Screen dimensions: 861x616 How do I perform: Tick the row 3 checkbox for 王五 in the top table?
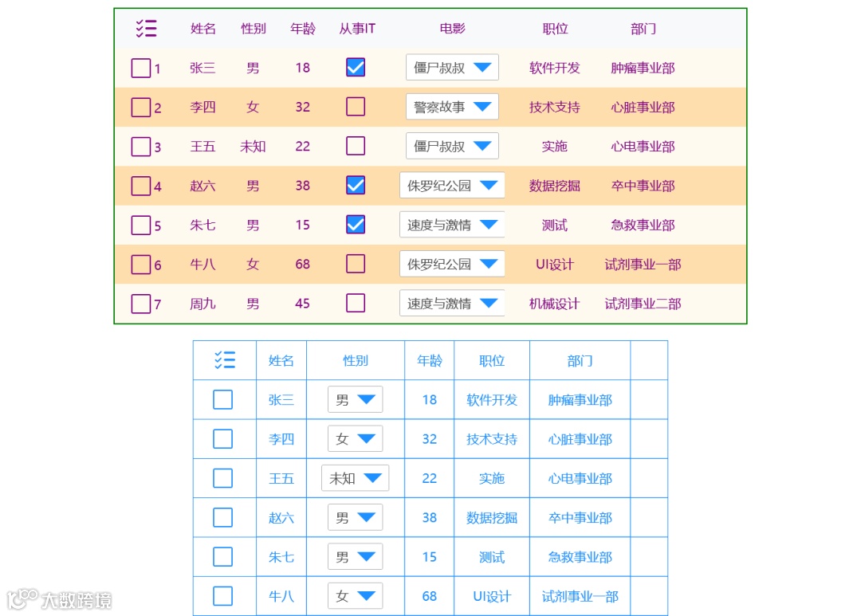[x=140, y=147]
